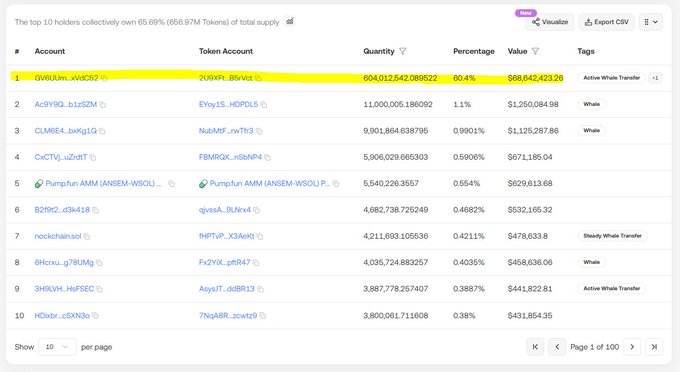Copy account address GV6UUm...xVdC52
Viewport: 680px width, 372px height.
click(104, 78)
